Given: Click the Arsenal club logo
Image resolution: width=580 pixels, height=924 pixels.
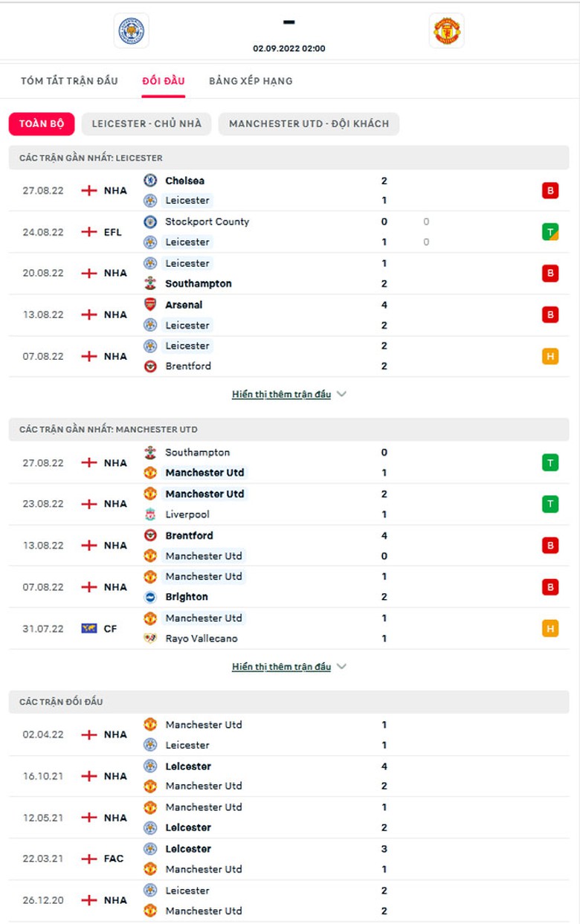Looking at the screenshot, I should tap(150, 304).
